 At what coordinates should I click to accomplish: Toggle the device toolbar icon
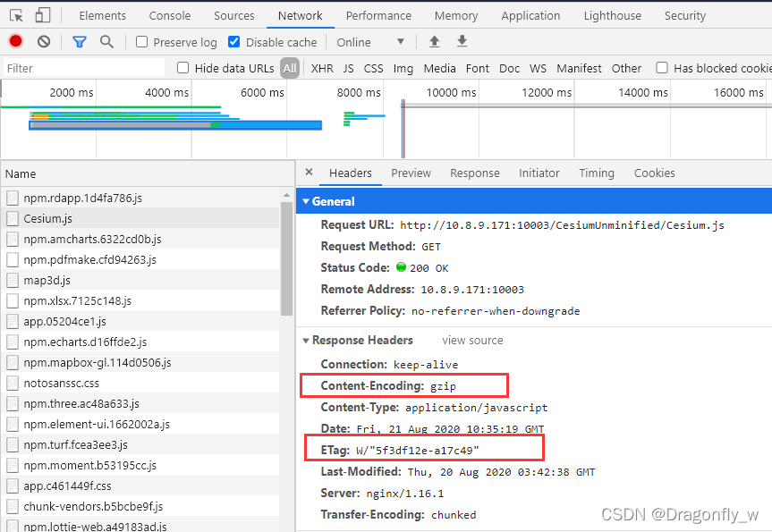[x=43, y=15]
